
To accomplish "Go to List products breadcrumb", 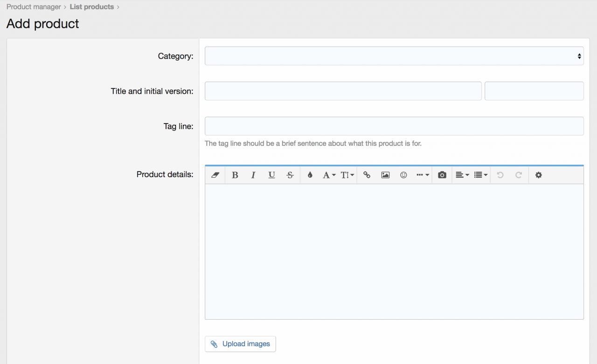I will (92, 7).
